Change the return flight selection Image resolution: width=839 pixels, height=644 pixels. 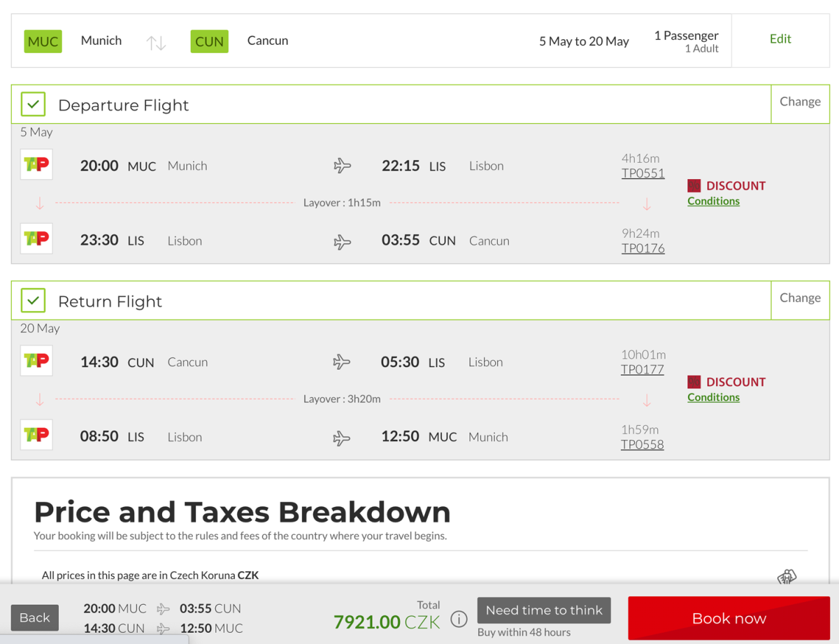pos(800,298)
